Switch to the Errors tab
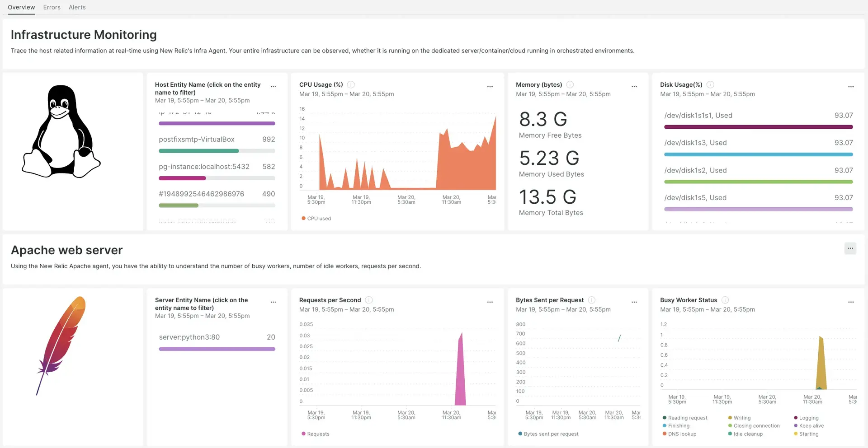Screen dimensions: 868x448 (52, 7)
